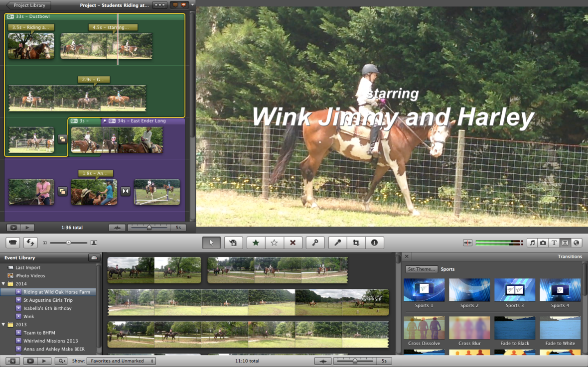Switch to the Photos browser
The width and height of the screenshot is (588, 367).
click(x=544, y=243)
